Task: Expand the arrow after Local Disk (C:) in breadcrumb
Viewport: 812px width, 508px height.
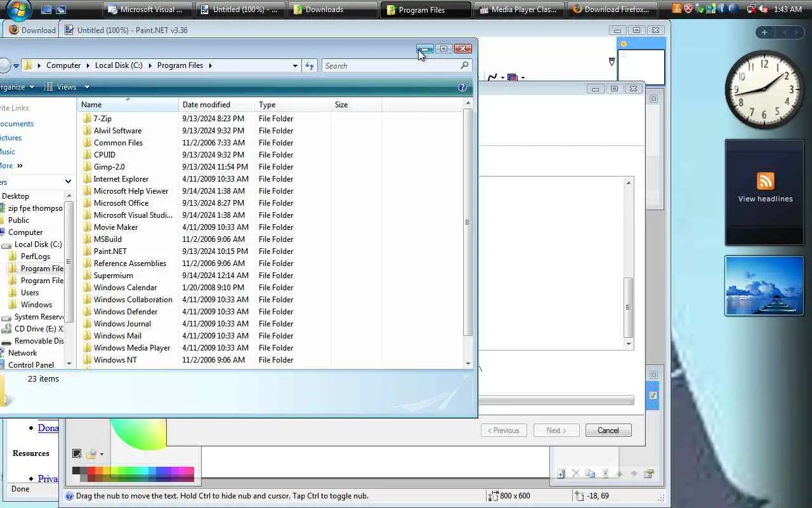Action: (x=150, y=65)
